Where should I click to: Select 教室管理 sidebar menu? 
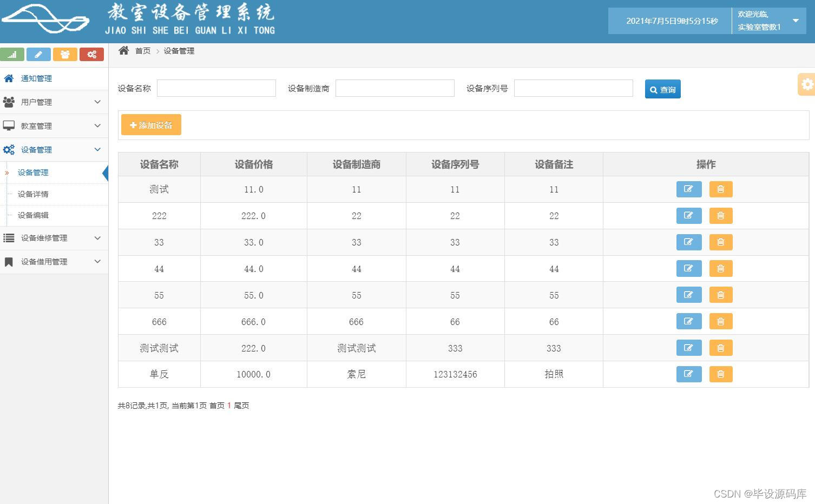click(x=54, y=126)
